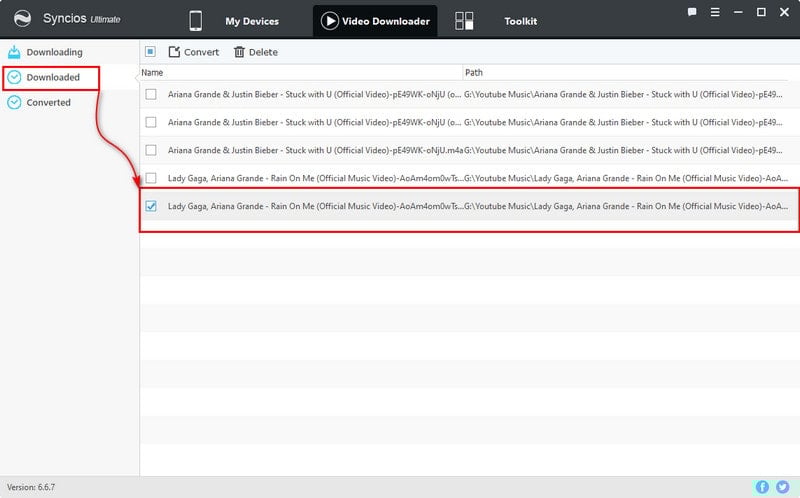800x498 pixels.
Task: Open the hamburger menu icon
Action: pyautogui.click(x=715, y=12)
